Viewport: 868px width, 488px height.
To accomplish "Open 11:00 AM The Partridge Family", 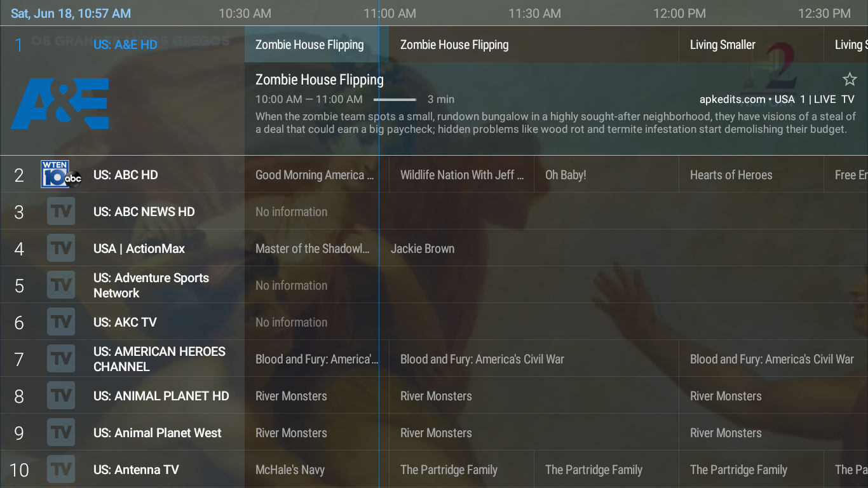I will (x=462, y=470).
